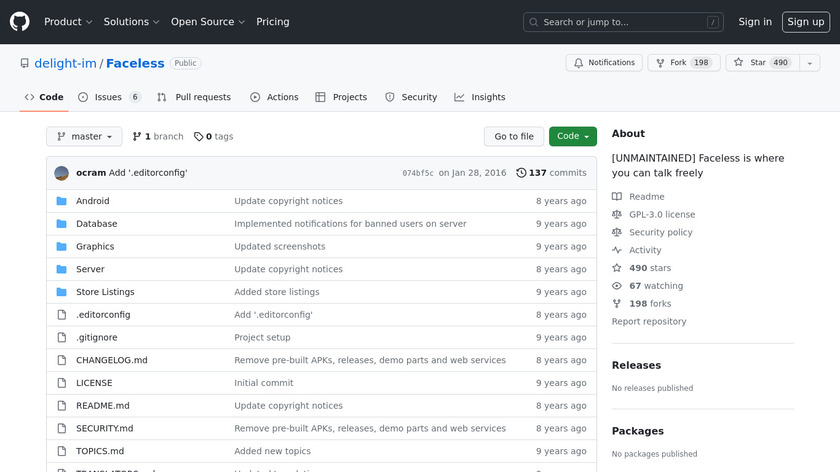Switch to the Issues tab
840x472 pixels.
[x=109, y=97]
